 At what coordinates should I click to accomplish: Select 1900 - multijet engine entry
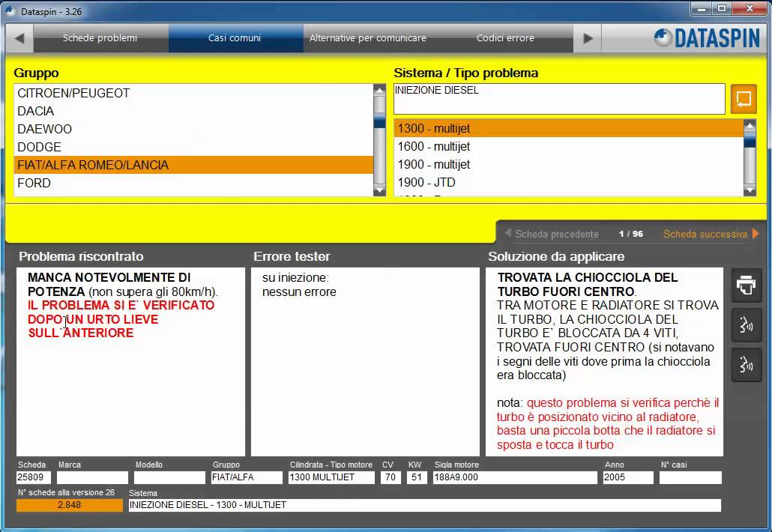[x=569, y=164]
